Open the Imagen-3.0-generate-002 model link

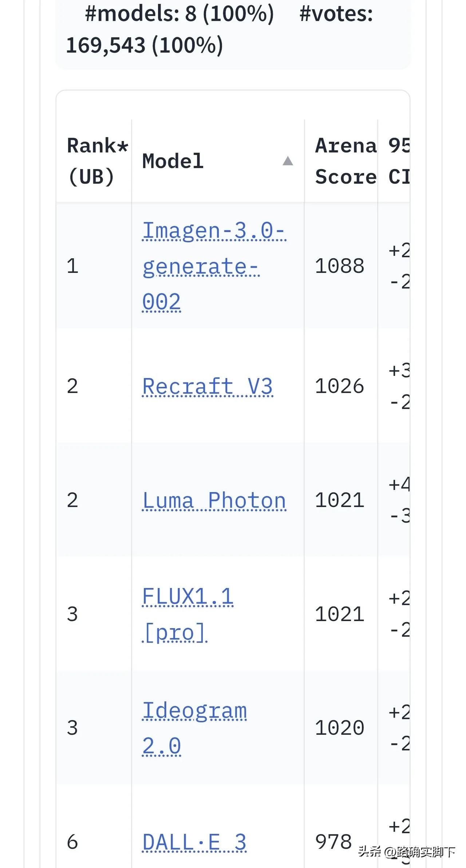(x=214, y=266)
